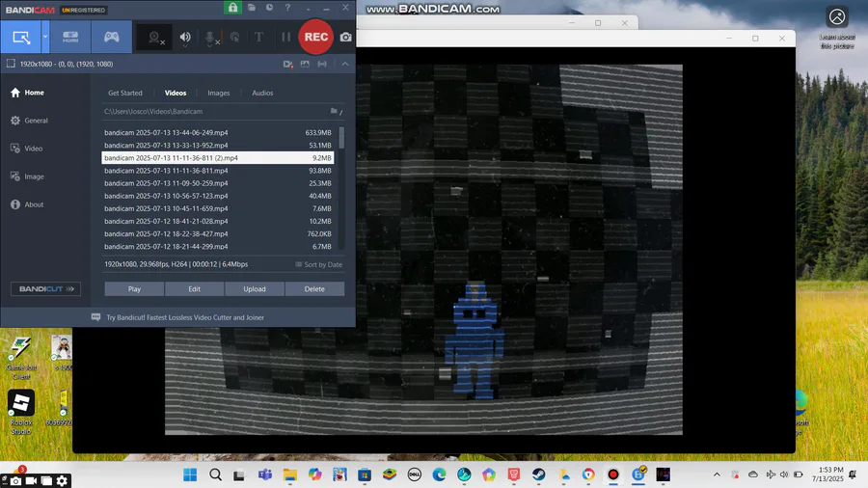Click the Play button
Image resolution: width=868 pixels, height=488 pixels.
tap(134, 288)
